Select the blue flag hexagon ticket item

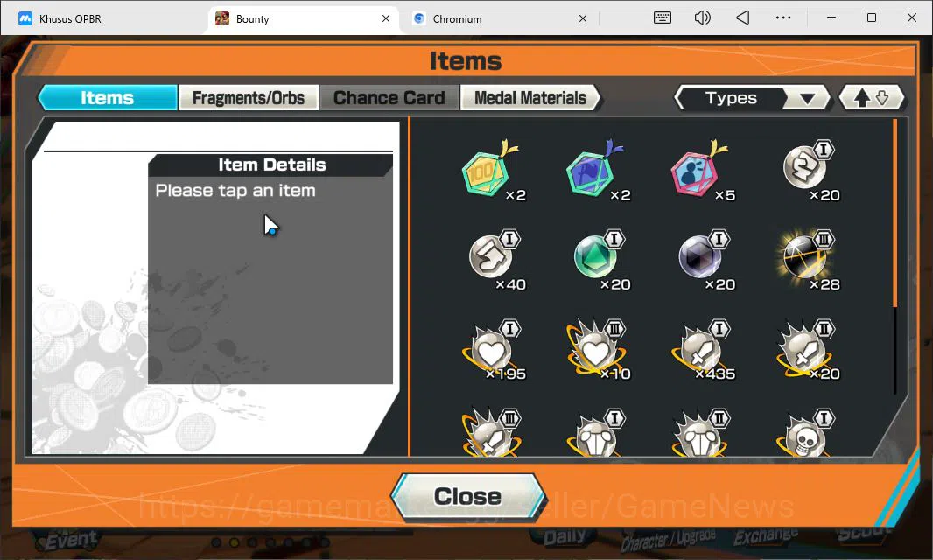point(596,172)
